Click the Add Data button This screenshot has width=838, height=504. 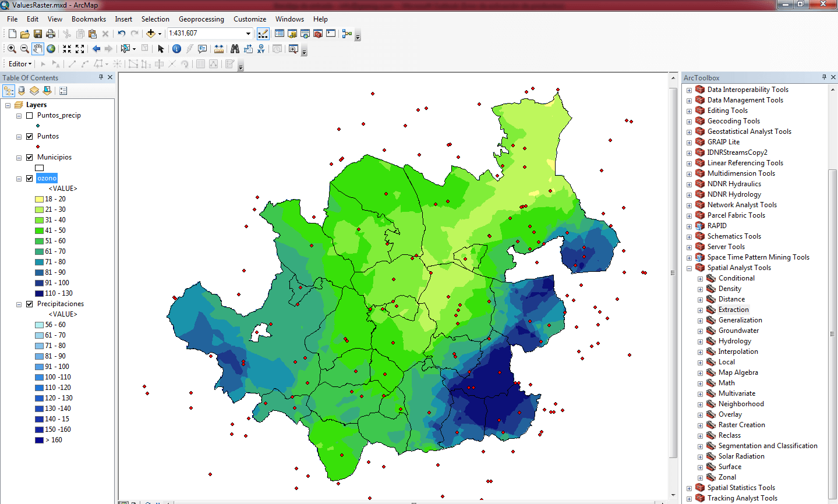151,34
